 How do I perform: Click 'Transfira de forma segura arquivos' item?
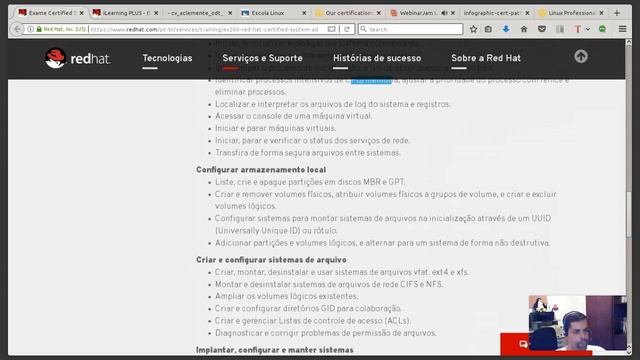[x=308, y=153]
